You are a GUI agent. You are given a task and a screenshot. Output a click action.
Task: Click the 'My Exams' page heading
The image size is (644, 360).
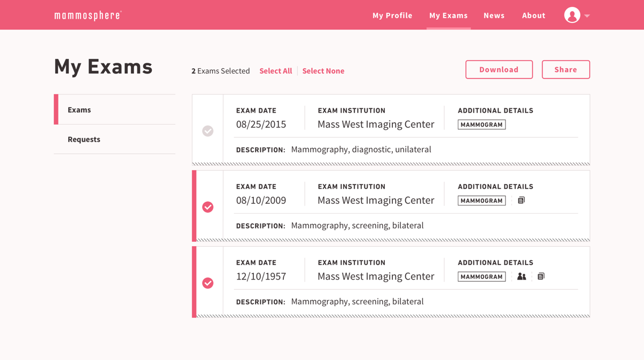pos(103,67)
